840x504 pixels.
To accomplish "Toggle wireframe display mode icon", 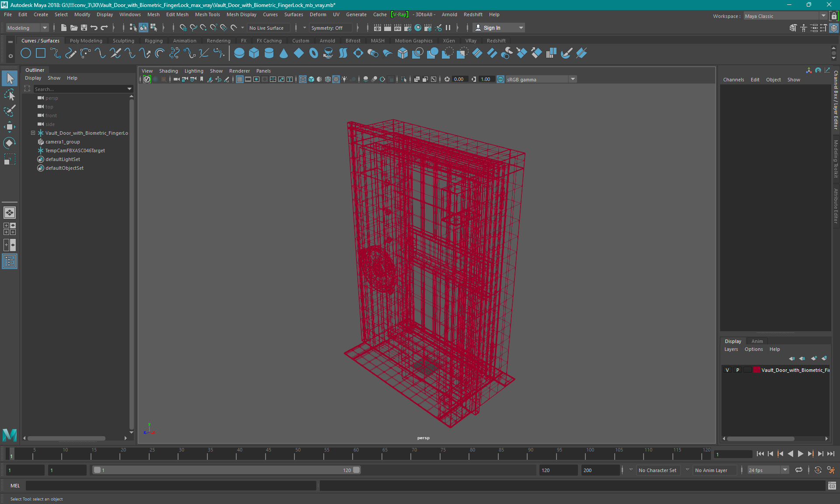I will click(x=302, y=79).
